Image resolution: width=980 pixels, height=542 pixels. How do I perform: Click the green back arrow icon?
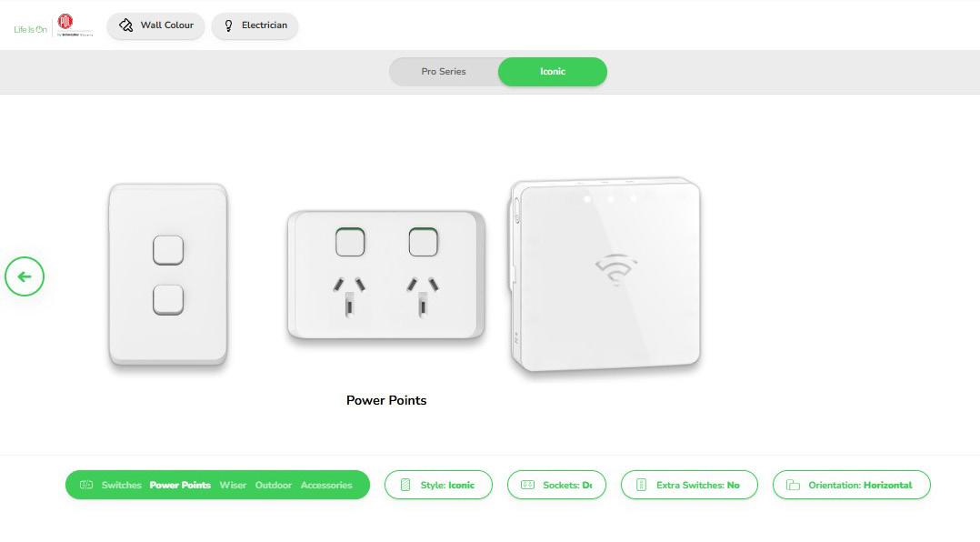coord(25,276)
